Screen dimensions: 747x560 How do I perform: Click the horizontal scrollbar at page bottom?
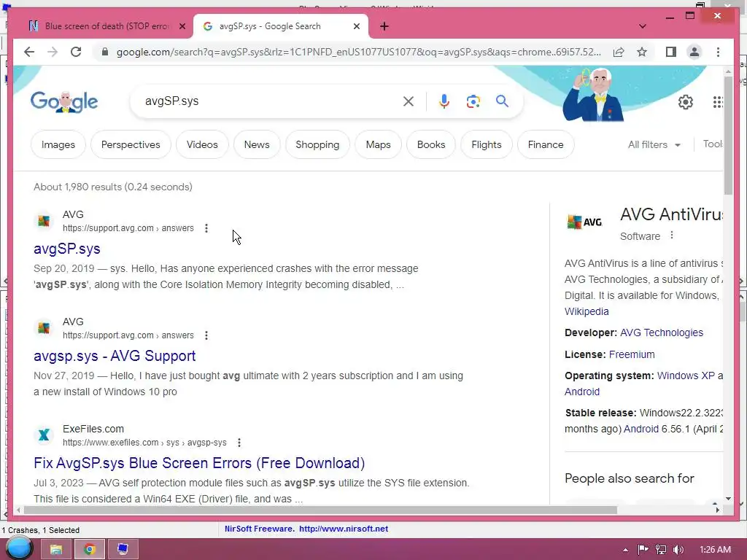[x=320, y=510]
